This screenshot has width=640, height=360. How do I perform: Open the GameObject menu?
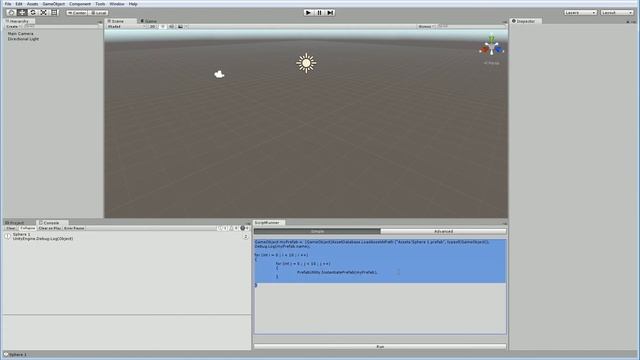pyautogui.click(x=53, y=4)
